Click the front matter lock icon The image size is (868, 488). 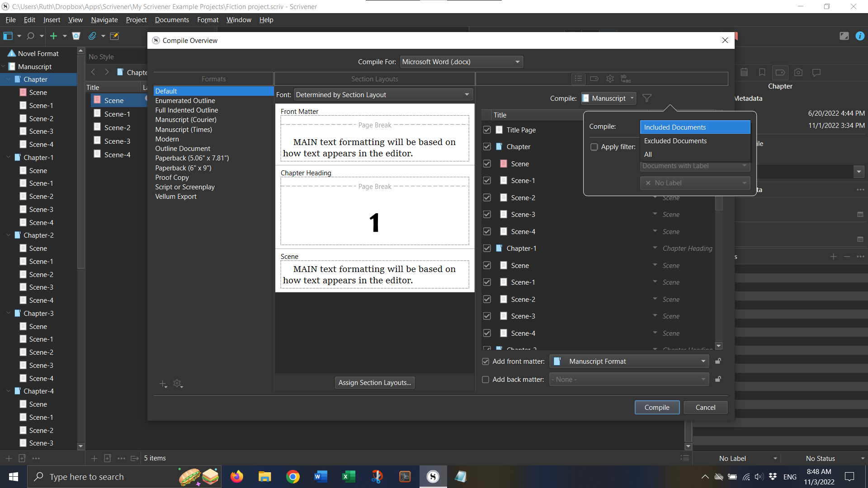tap(718, 361)
